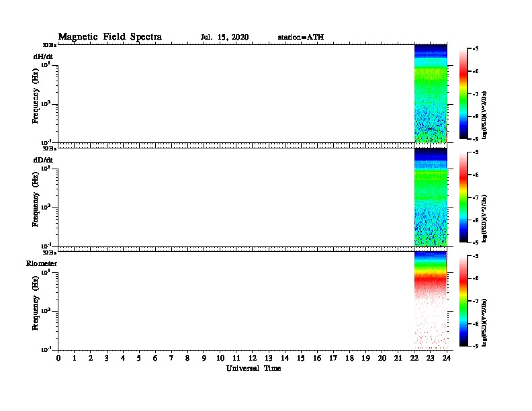Click the "-7" tick on Riometer colorbar
Viewport: 532px width, 411px height.
(476, 301)
